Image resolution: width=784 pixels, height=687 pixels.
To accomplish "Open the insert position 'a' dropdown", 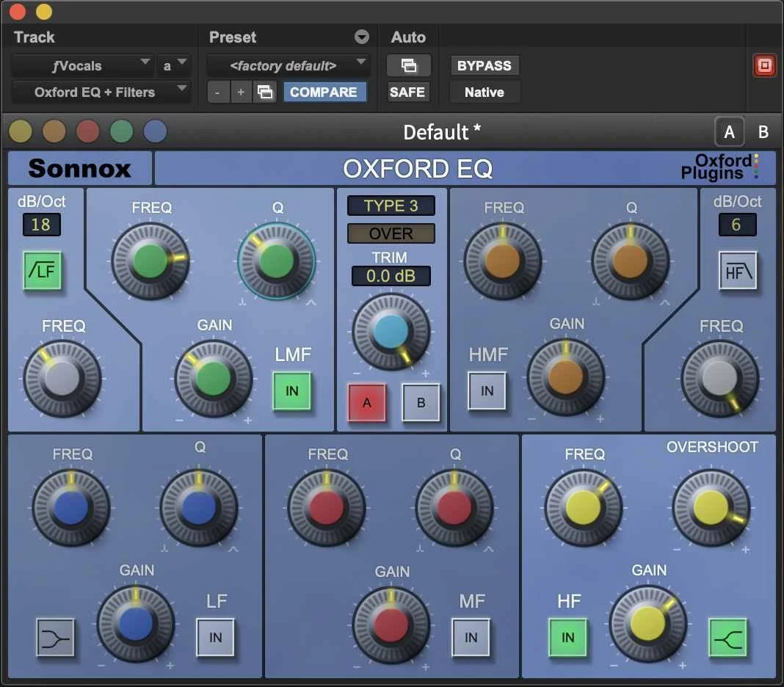I will (x=174, y=65).
